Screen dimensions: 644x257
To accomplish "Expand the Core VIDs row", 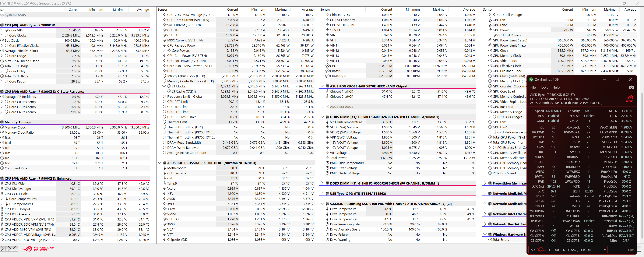I will tap(2, 30).
